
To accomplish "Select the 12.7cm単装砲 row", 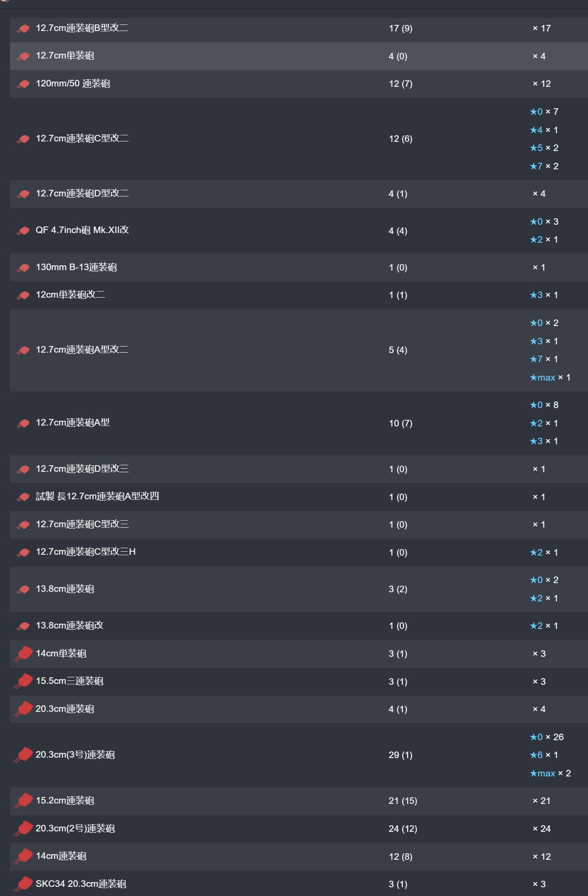I will pos(299,56).
